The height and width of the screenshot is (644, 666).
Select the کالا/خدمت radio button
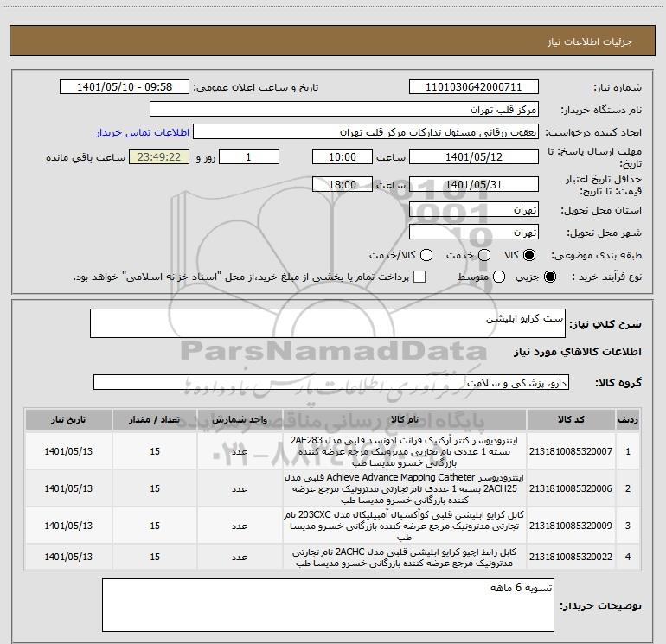coord(426,255)
